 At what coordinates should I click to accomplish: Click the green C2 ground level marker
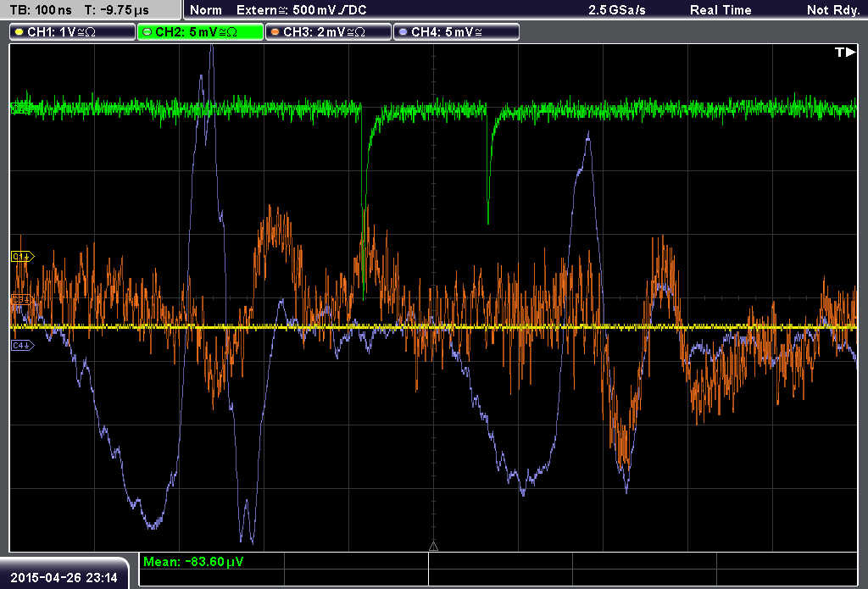pos(20,108)
